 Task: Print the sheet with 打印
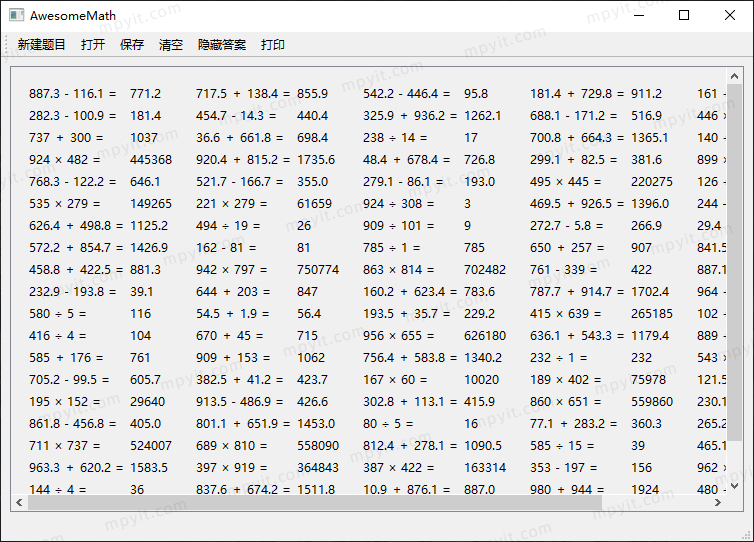click(273, 45)
